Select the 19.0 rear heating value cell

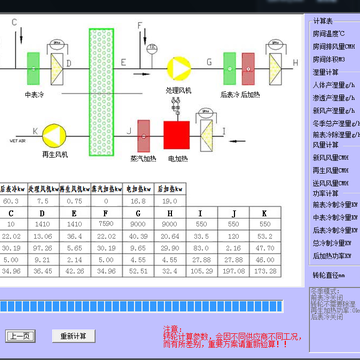point(170,201)
